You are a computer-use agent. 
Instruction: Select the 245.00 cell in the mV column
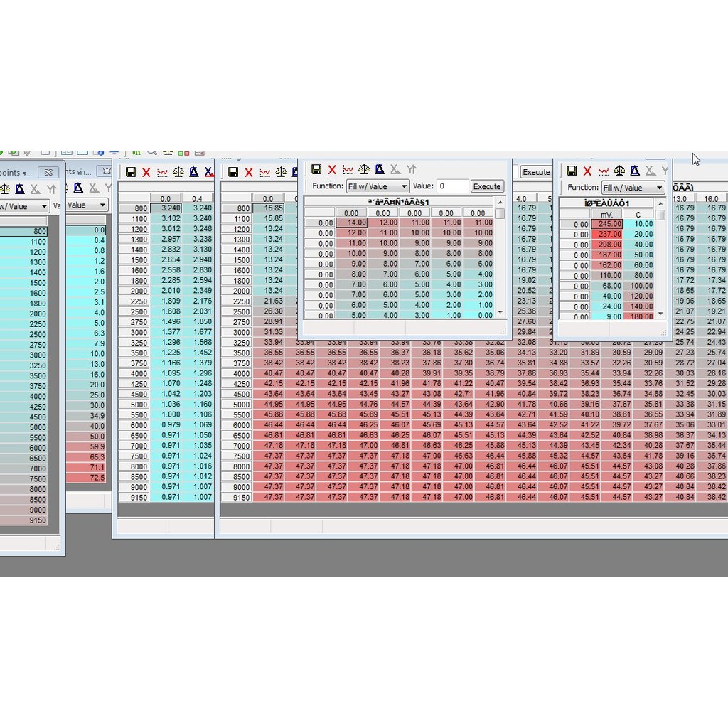(606, 224)
